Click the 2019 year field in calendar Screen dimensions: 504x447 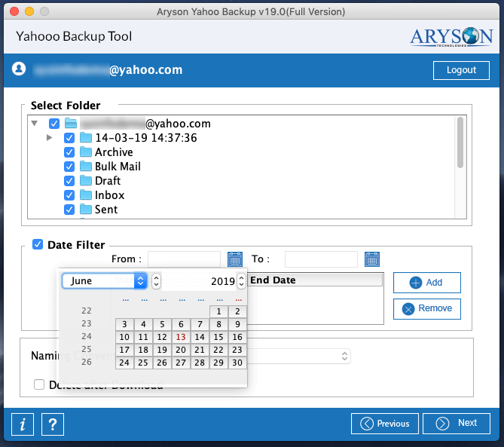pyautogui.click(x=200, y=281)
